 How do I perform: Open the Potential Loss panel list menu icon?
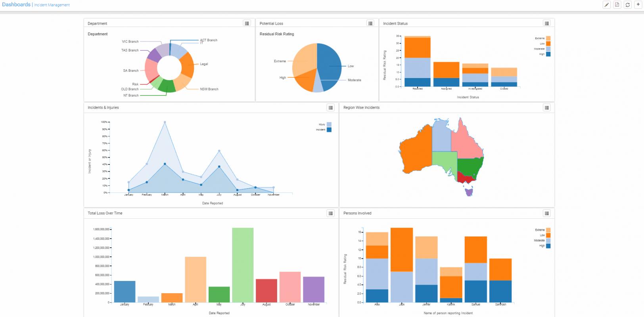370,23
